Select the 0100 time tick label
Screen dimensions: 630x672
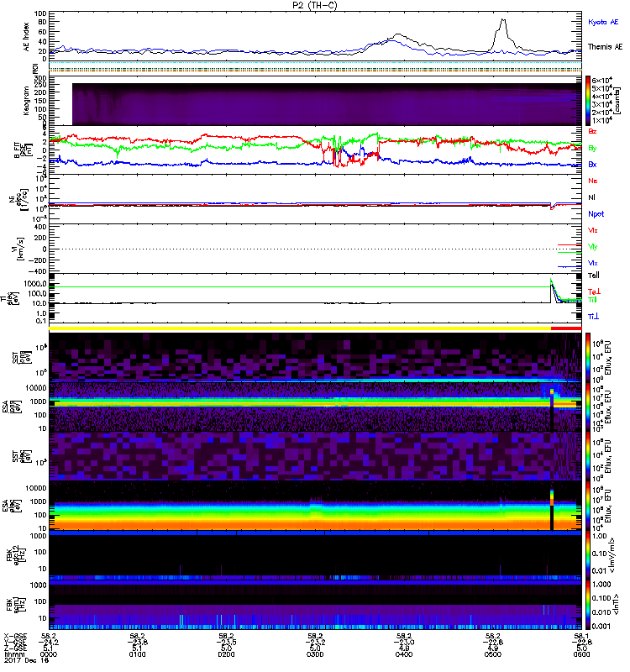[x=137, y=654]
